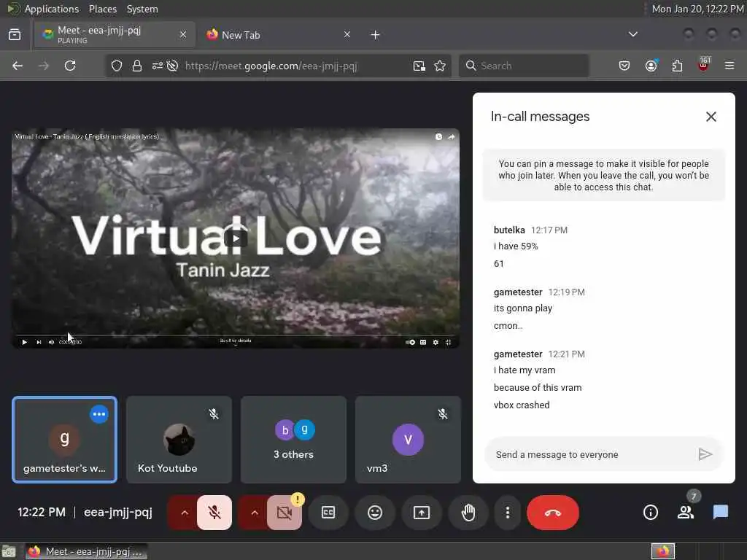This screenshot has height=560, width=747.
Task: Select the vm3 participant tile
Action: [x=408, y=440]
